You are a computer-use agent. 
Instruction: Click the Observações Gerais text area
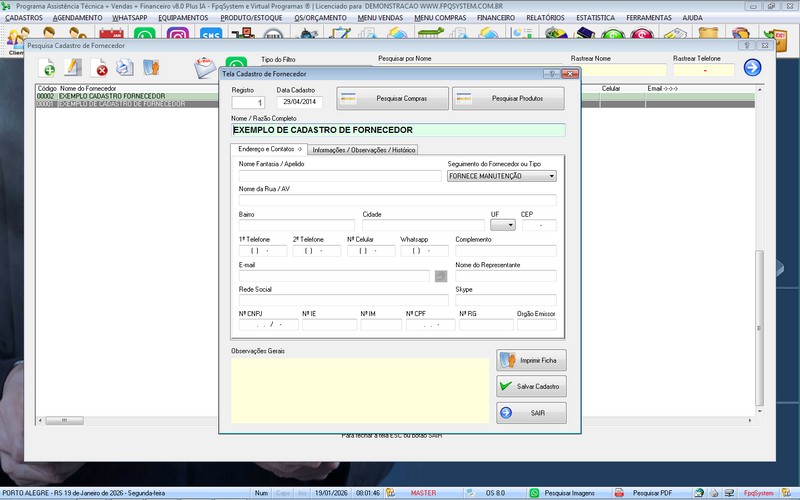tap(360, 388)
